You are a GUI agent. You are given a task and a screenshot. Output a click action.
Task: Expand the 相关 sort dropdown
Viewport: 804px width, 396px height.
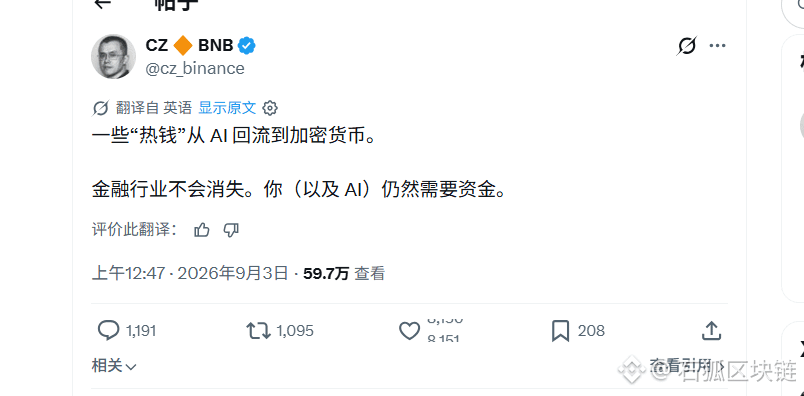click(114, 366)
